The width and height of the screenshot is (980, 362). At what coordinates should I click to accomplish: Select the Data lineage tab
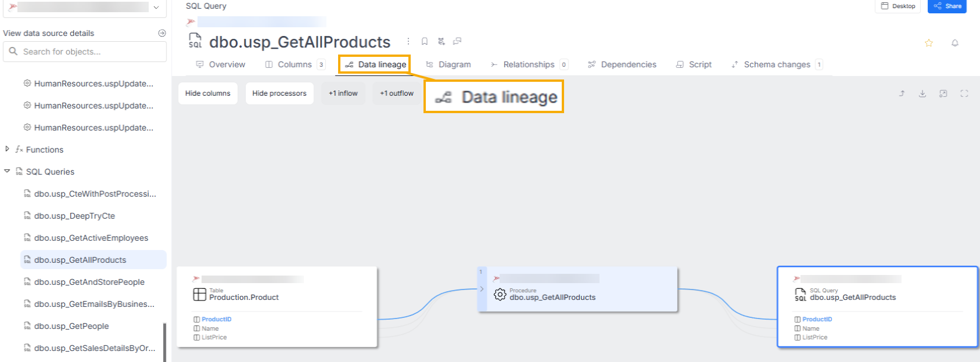coord(375,64)
